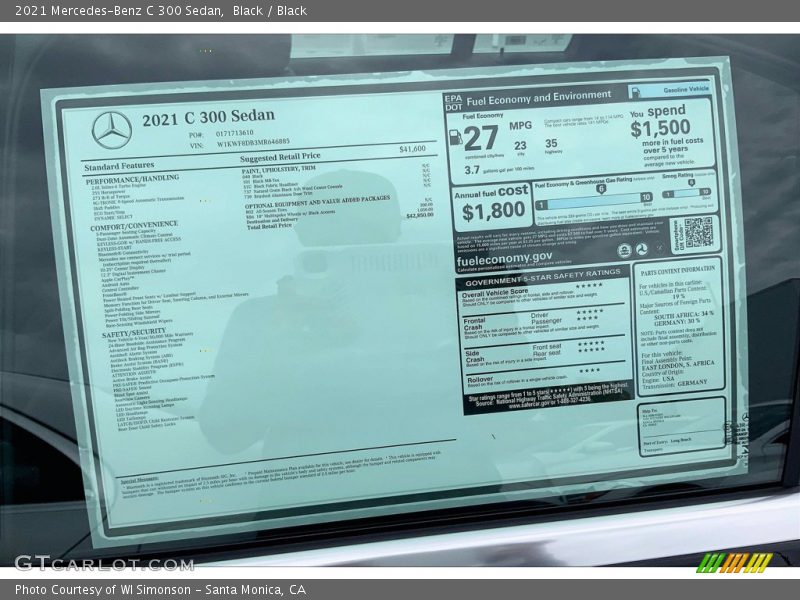Click 'OPTIONAL EQUIPMENT AND VALUE ADDED PACKAGES' heading
The width and height of the screenshot is (800, 600).
[x=317, y=201]
